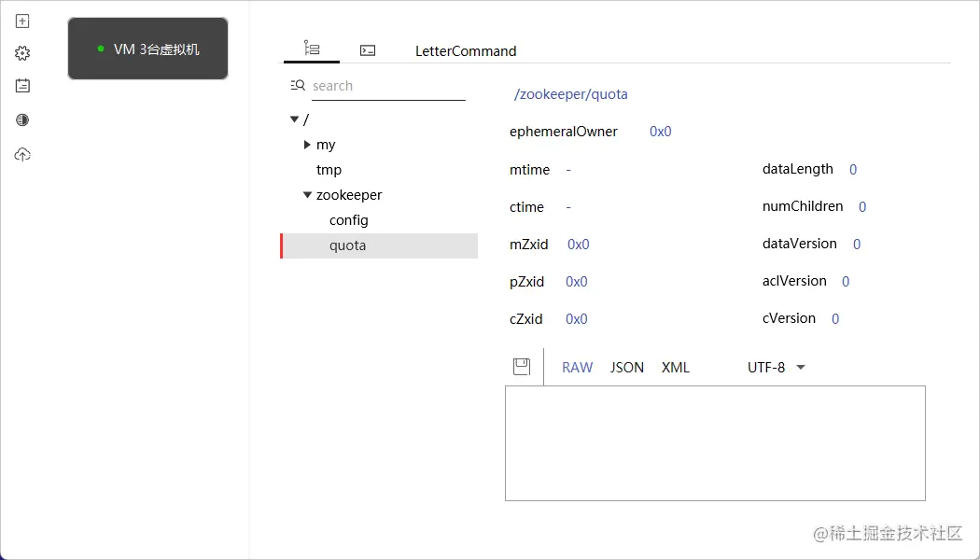980x560 pixels.
Task: Click the cloud upload icon
Action: tap(22, 154)
